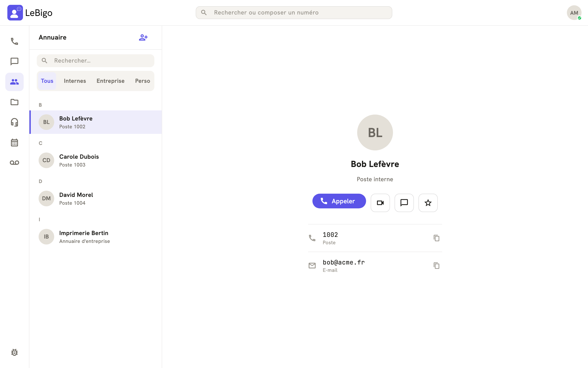The width and height of the screenshot is (588, 368).
Task: Send a chat message to Bob Lefèvre
Action: tap(404, 203)
